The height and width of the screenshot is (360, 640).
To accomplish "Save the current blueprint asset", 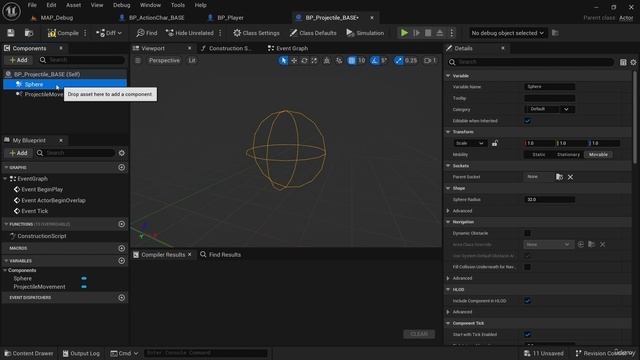I will 11,33.
